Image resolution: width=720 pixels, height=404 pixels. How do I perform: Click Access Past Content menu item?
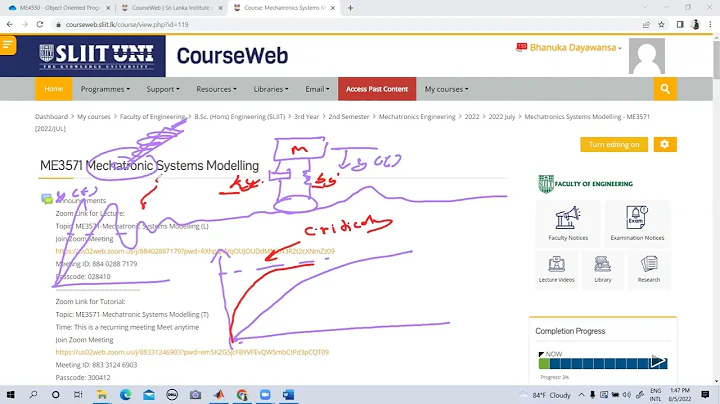click(x=377, y=89)
